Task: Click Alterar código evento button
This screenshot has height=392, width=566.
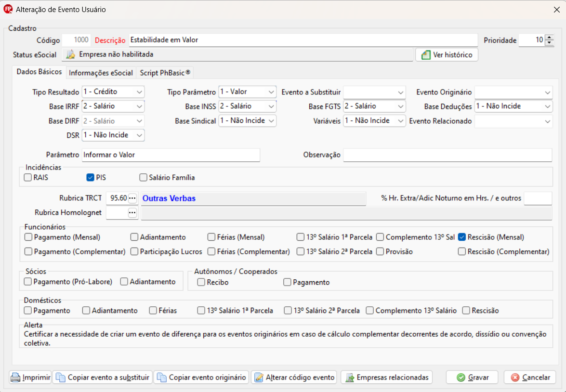Action: pyautogui.click(x=294, y=378)
